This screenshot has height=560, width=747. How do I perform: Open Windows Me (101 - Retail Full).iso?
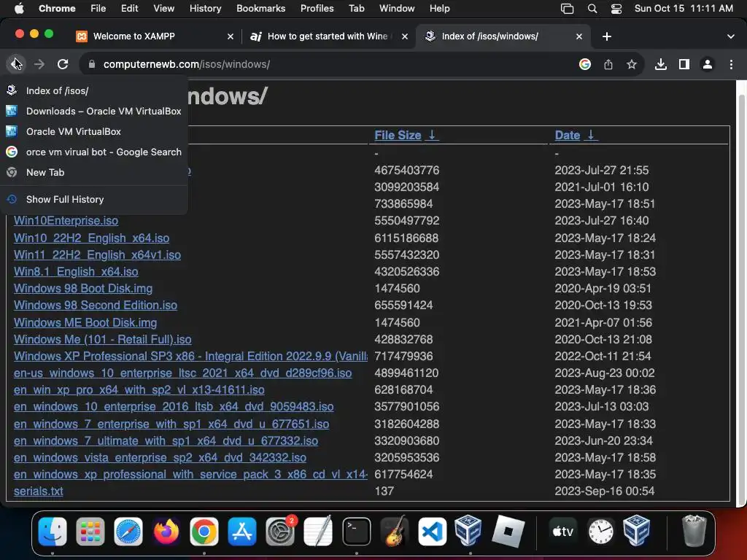click(x=102, y=339)
